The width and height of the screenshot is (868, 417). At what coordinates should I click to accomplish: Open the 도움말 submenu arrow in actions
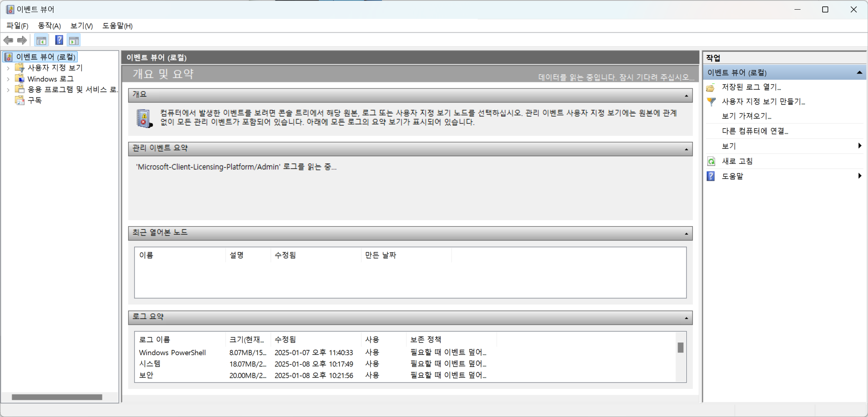pyautogui.click(x=860, y=176)
